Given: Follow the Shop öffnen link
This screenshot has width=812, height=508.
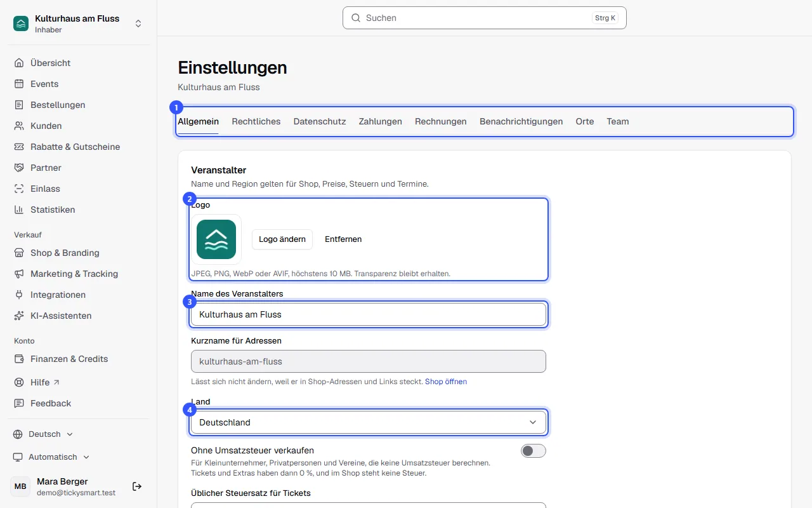Looking at the screenshot, I should (446, 382).
